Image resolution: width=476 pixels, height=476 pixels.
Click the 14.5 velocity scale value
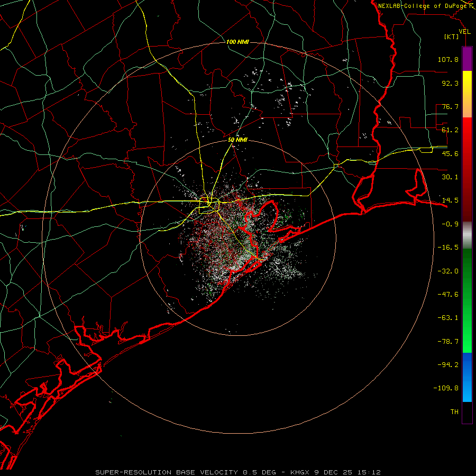450,200
